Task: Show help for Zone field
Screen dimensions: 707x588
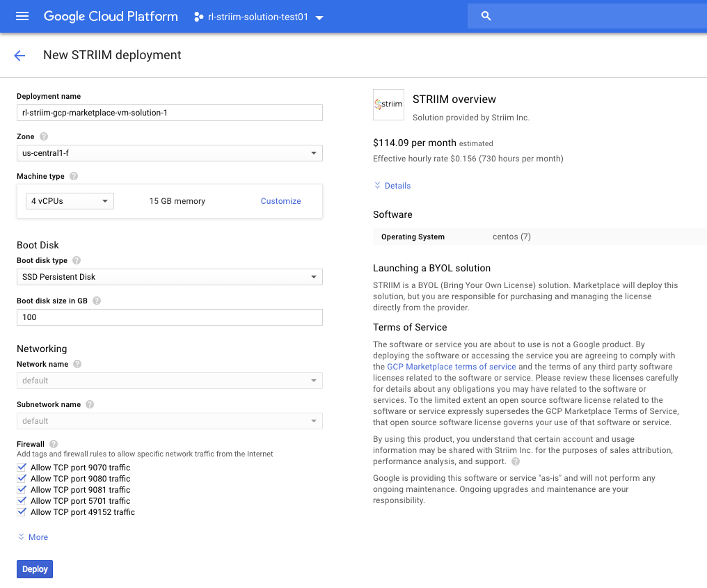Action: 44,136
